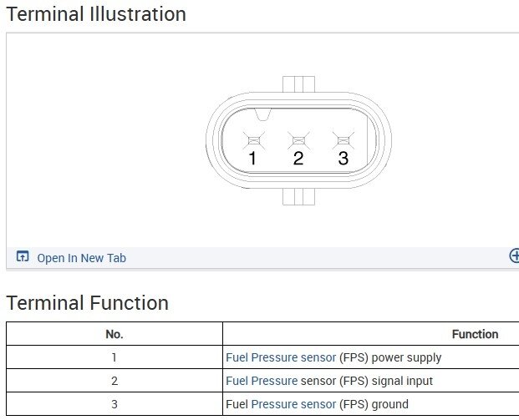Click the Terminal Function heading
The width and height of the screenshot is (519, 420).
[x=88, y=302]
